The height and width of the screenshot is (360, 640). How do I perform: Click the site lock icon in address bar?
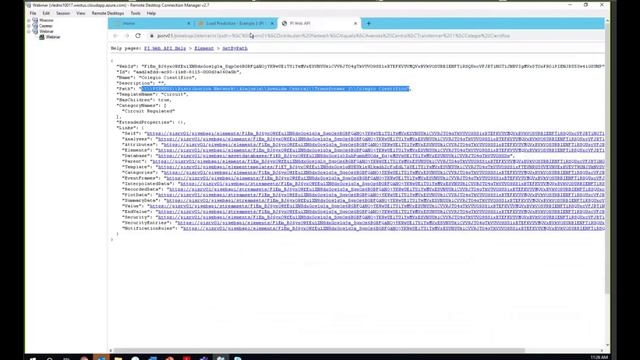tap(151, 36)
